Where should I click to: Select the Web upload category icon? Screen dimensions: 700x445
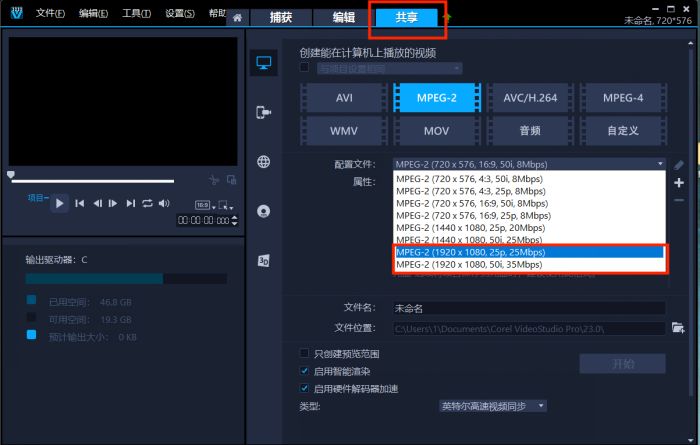pos(263,162)
